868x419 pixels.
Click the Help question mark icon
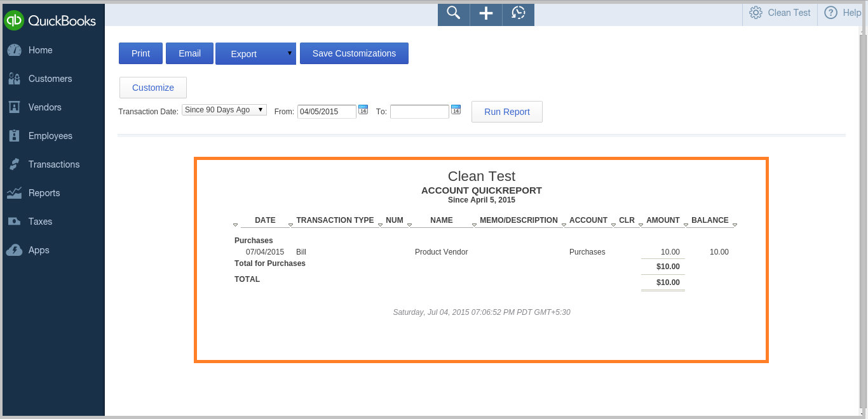(831, 13)
